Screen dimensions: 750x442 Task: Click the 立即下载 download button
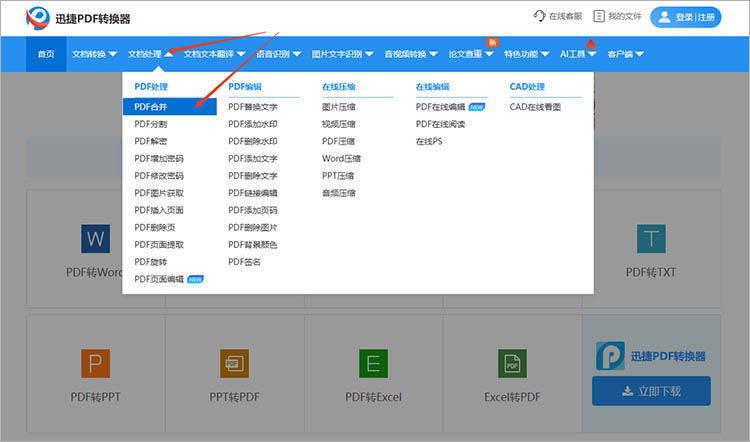(651, 391)
